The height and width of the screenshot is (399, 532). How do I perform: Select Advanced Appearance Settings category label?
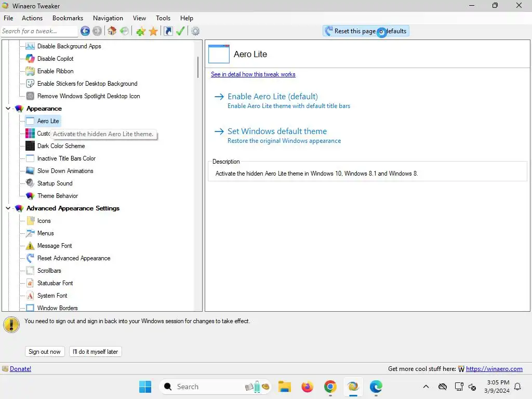click(x=73, y=208)
